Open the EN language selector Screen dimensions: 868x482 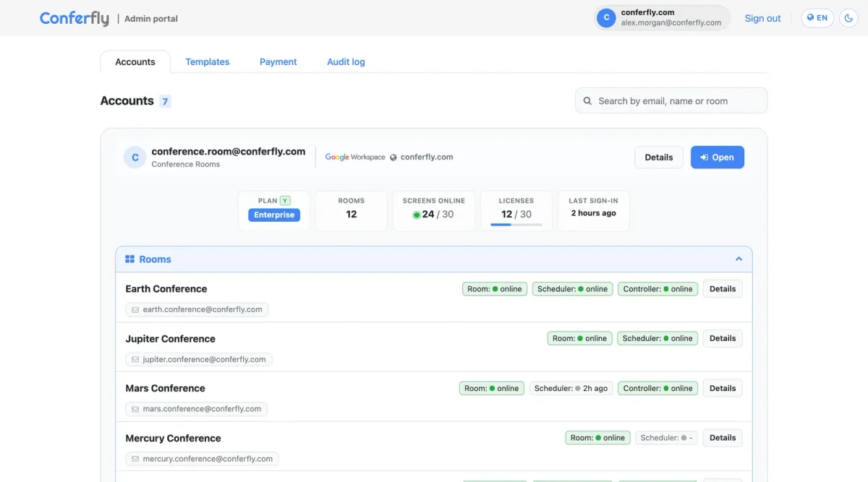817,18
